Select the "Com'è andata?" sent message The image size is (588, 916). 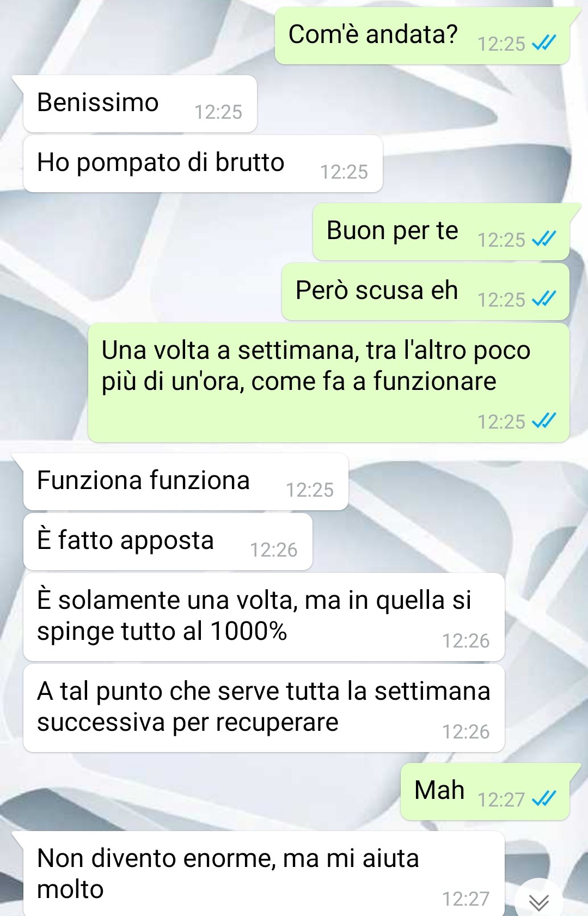pos(422,36)
